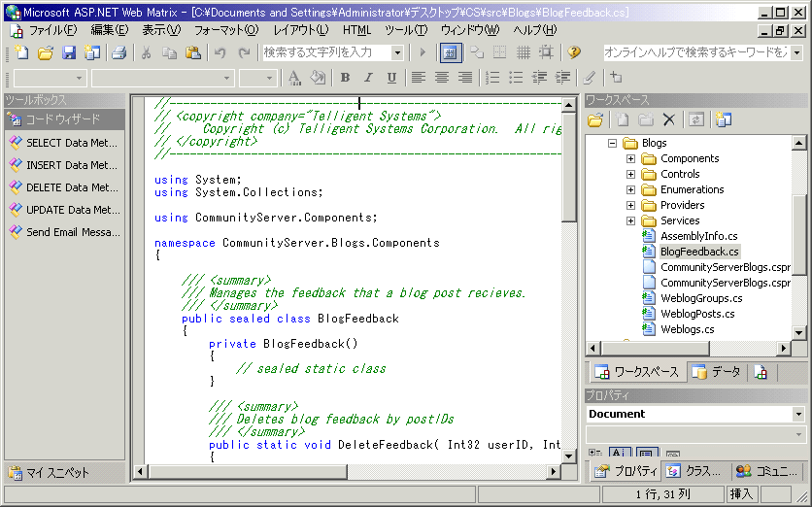Viewport: 812px width, 507px height.
Task: Expand the Services folder
Action: pos(630,221)
